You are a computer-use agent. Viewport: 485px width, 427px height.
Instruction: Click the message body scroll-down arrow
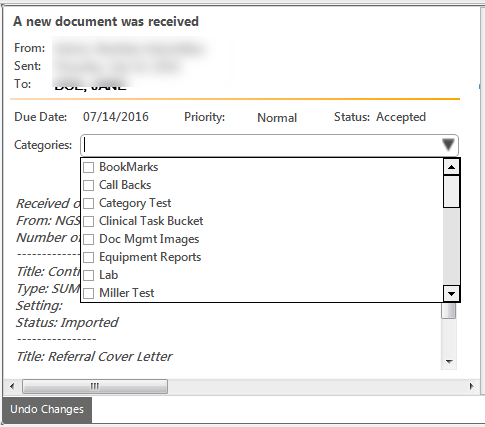[x=449, y=362]
